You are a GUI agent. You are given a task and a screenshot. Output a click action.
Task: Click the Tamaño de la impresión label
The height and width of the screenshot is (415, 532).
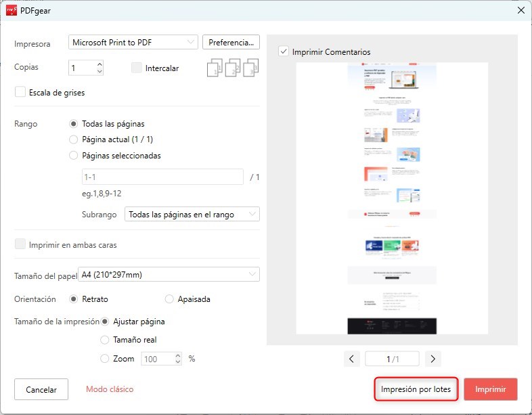point(57,322)
